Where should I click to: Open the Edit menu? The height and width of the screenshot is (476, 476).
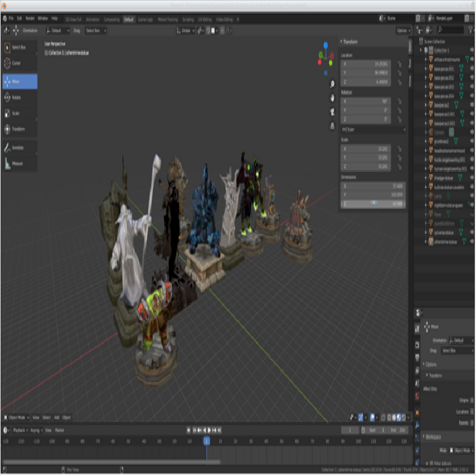(20, 18)
